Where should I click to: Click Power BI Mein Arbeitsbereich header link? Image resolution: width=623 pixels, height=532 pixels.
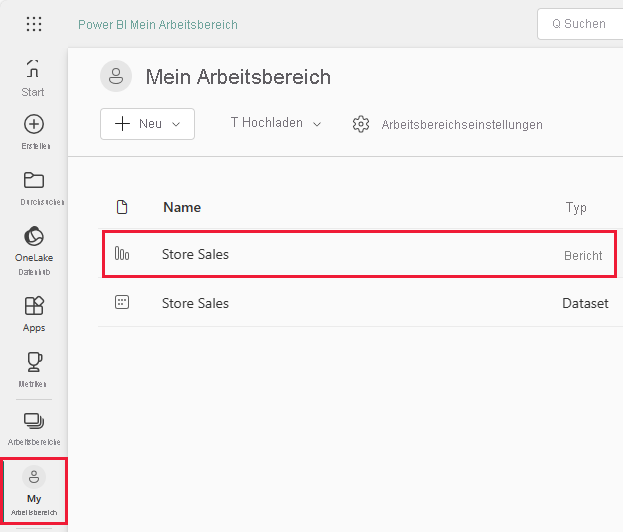coord(158,25)
